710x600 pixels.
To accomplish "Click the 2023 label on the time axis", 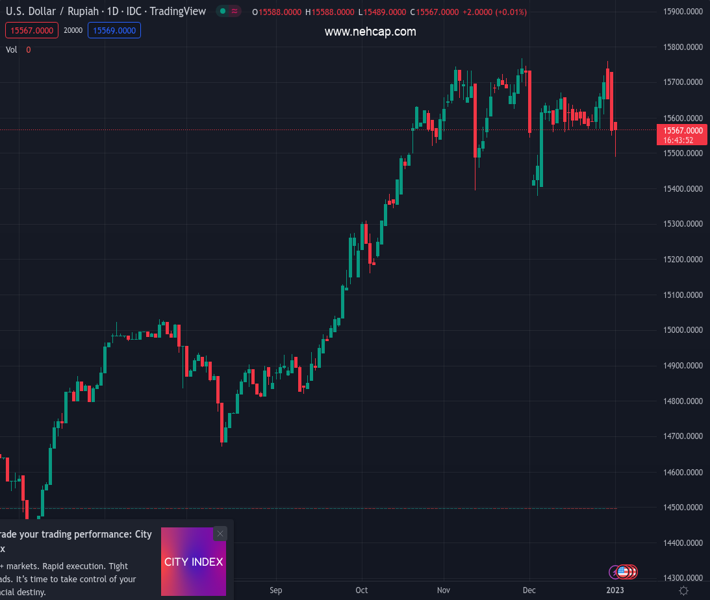I will (x=615, y=591).
